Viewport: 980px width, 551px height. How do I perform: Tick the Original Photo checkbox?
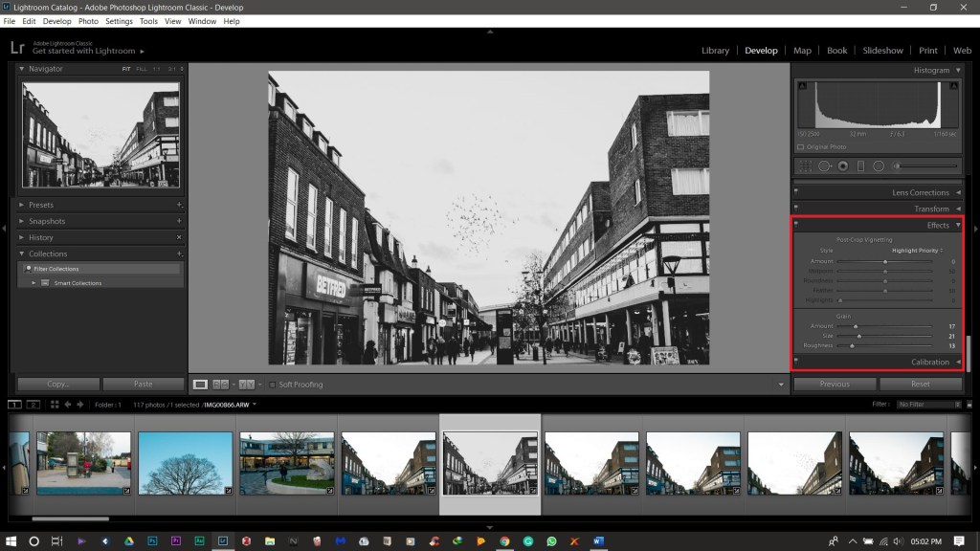tap(801, 147)
